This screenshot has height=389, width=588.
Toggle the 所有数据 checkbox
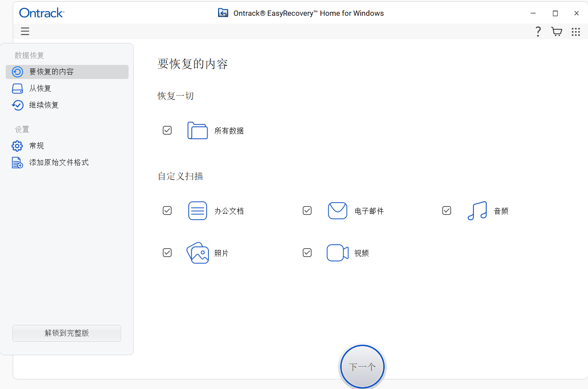pos(167,130)
